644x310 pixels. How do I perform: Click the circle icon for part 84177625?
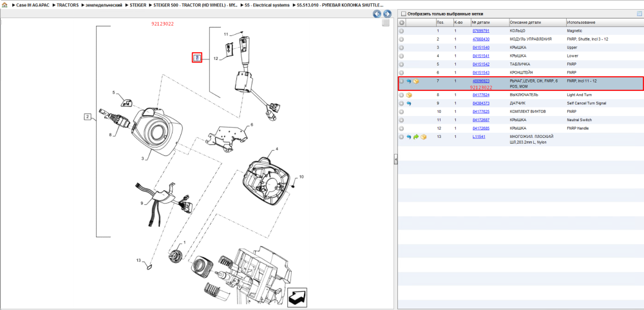click(402, 111)
